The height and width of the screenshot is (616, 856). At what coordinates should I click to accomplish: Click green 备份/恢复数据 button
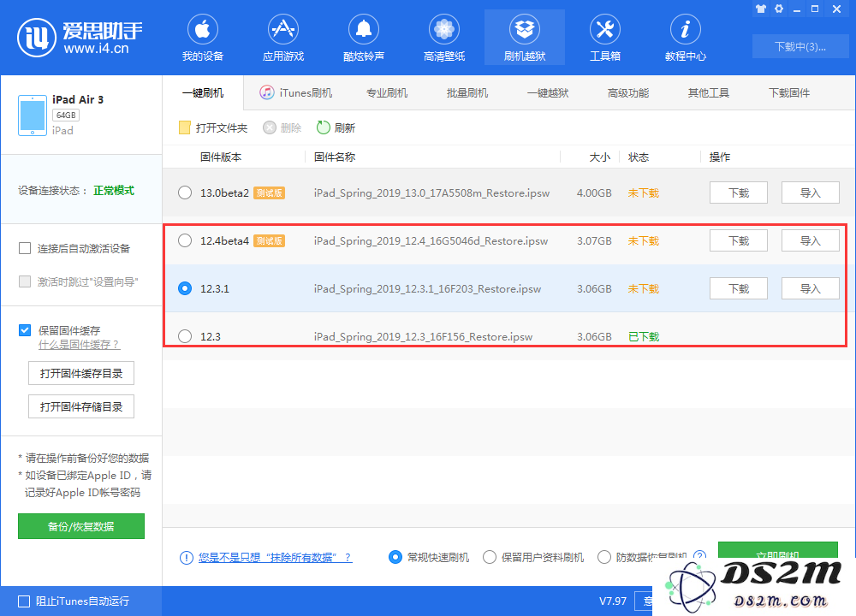pyautogui.click(x=81, y=526)
